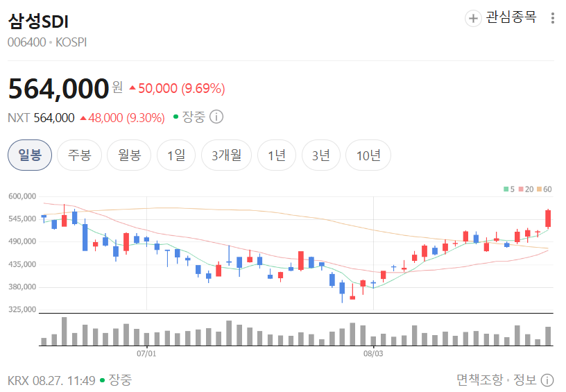The width and height of the screenshot is (566, 392).
Task: Switch to 월봉 monthly candle tab
Action: tap(129, 155)
